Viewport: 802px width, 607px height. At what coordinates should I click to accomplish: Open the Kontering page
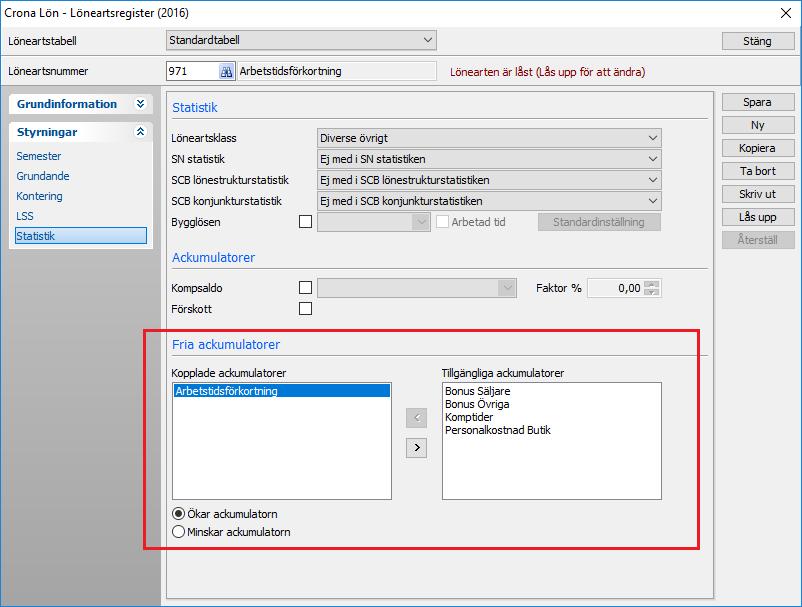coord(39,196)
